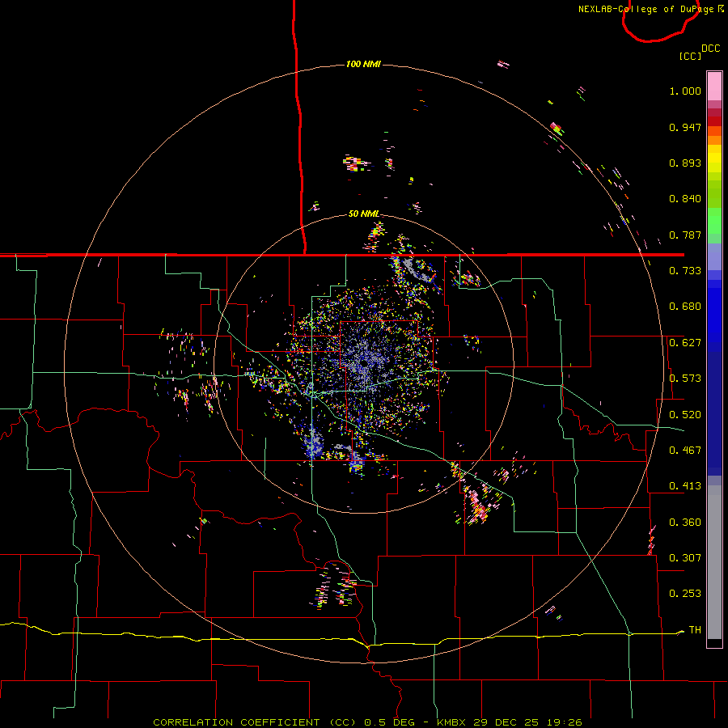The height and width of the screenshot is (728, 728).
Task: Select the 0.467 scale value
Action: 685,451
